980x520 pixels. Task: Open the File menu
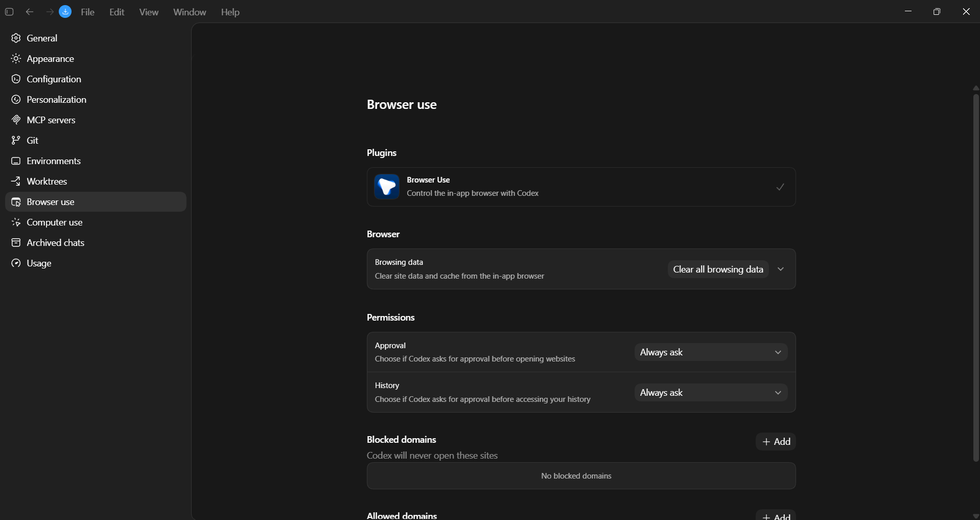coord(88,12)
